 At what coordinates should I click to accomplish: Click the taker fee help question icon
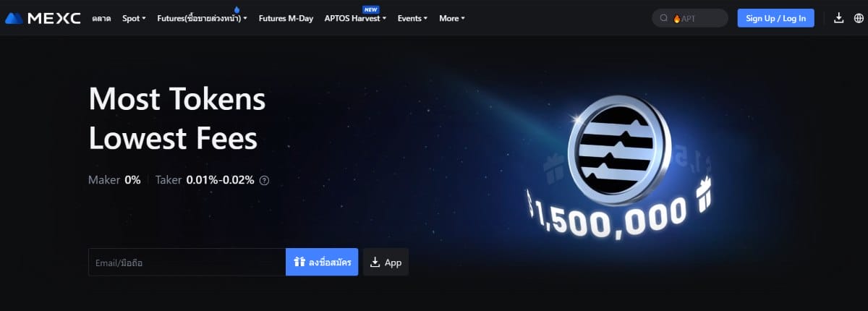(264, 180)
